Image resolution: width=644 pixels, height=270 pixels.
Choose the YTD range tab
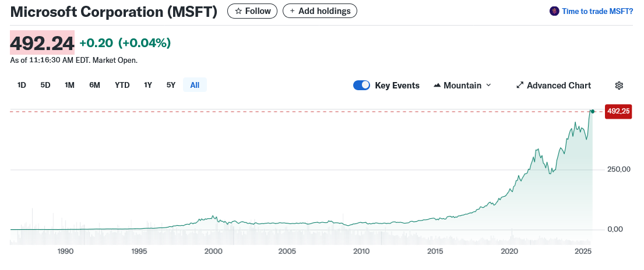point(122,86)
